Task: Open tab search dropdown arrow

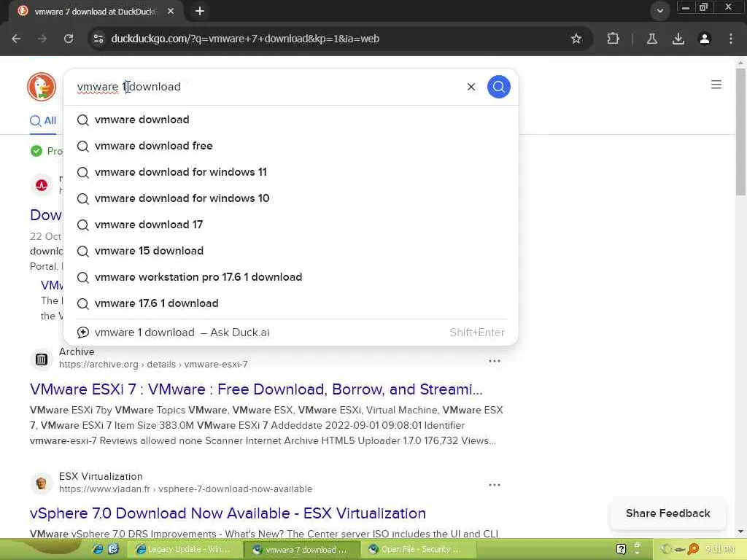Action: pos(659,10)
